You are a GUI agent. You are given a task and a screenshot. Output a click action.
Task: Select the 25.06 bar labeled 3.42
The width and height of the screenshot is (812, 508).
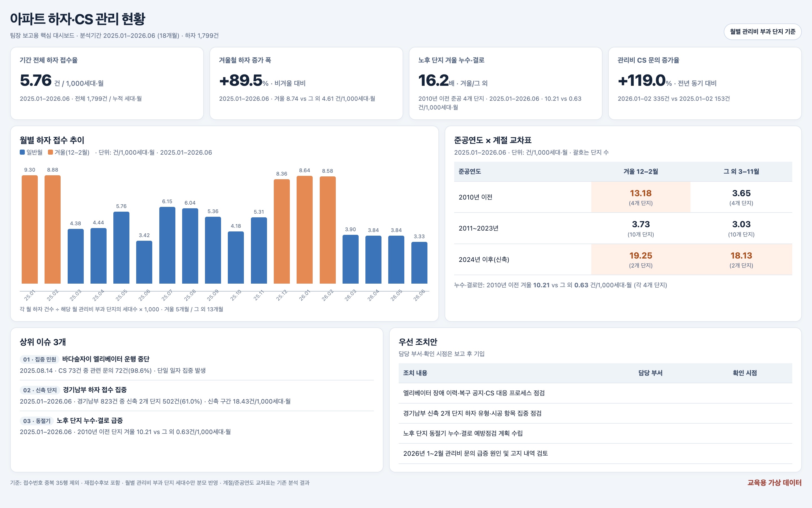tap(144, 262)
